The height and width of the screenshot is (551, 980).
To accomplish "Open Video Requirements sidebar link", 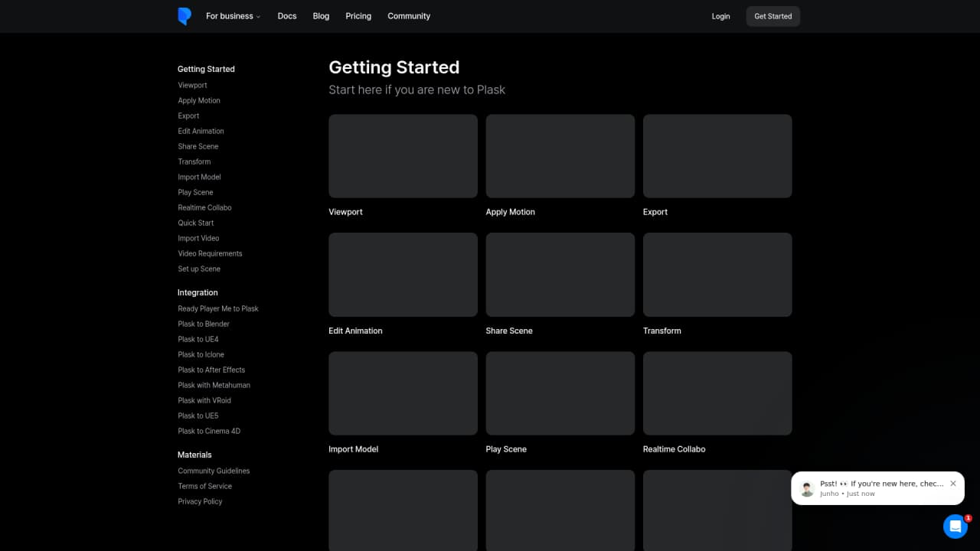I will (210, 253).
